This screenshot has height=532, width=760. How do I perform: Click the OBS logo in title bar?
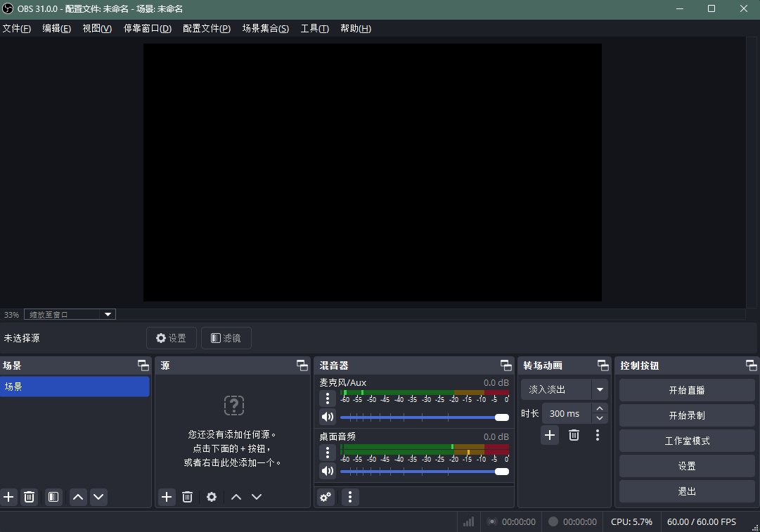pyautogui.click(x=8, y=8)
